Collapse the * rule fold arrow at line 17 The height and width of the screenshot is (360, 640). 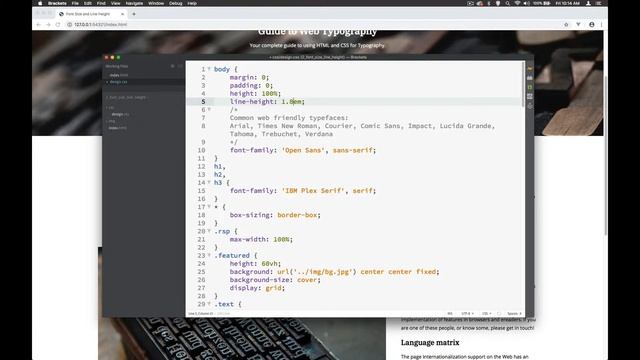tap(209, 207)
